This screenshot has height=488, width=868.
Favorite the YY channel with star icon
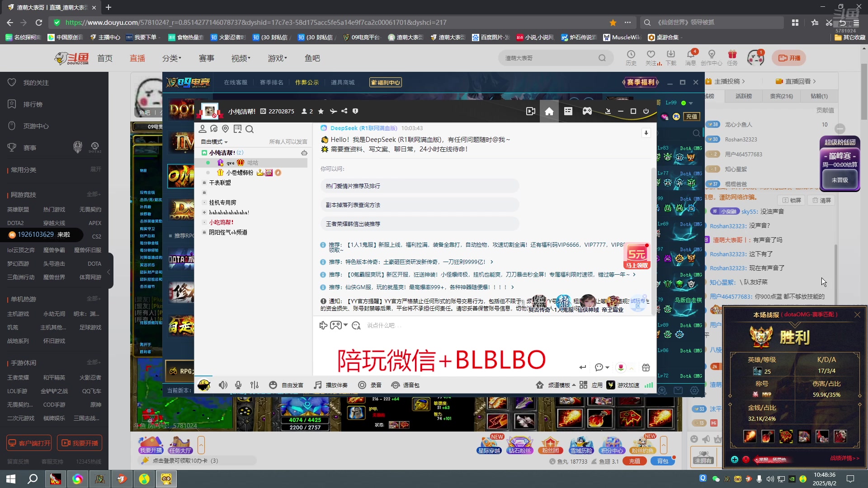coord(321,111)
